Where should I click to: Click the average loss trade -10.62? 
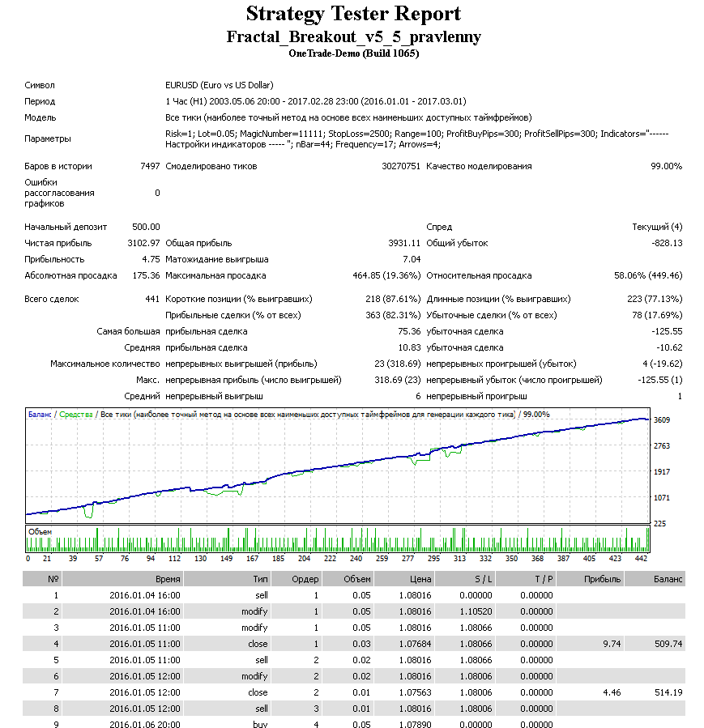point(669,347)
